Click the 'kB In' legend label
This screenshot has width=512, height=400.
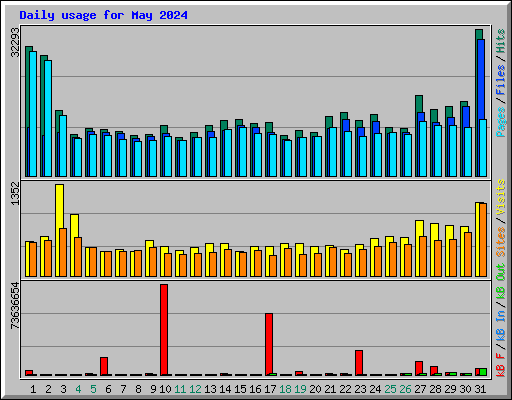pyautogui.click(x=501, y=325)
